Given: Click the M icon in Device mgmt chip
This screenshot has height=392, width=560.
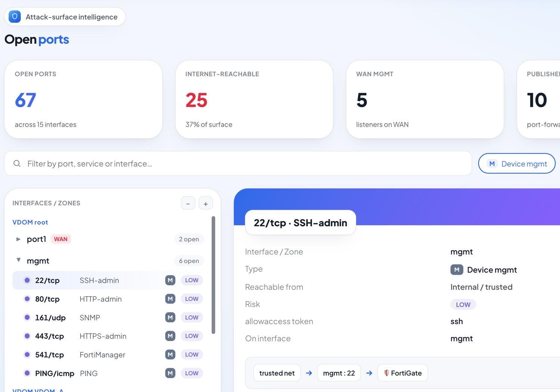Looking at the screenshot, I should 492,164.
